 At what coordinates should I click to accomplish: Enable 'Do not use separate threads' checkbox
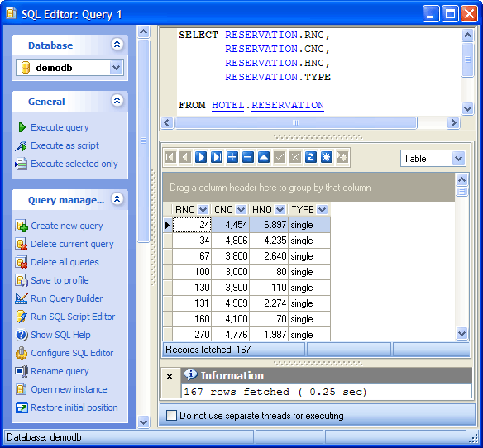(x=171, y=416)
